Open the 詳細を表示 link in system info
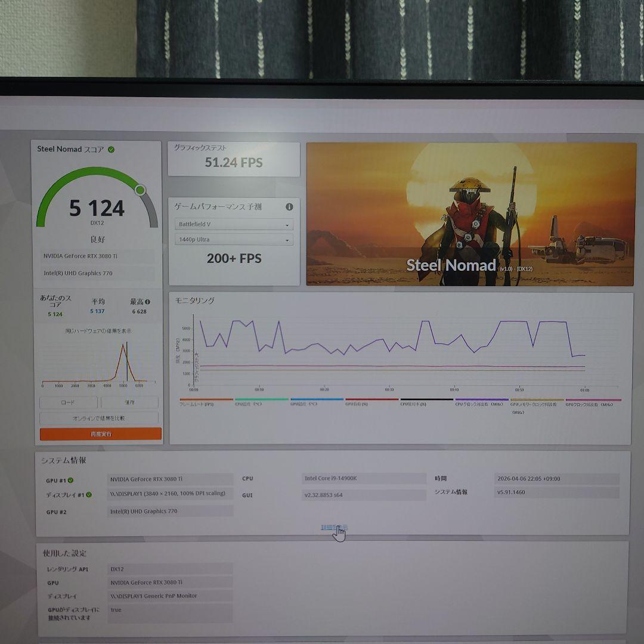This screenshot has height=644, width=644. click(334, 527)
